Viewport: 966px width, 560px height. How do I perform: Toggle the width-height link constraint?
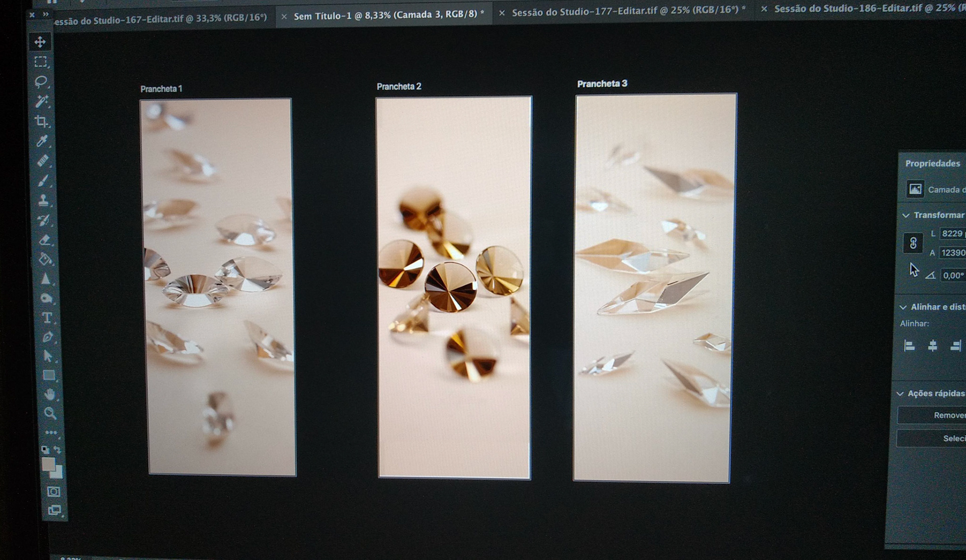tap(913, 243)
